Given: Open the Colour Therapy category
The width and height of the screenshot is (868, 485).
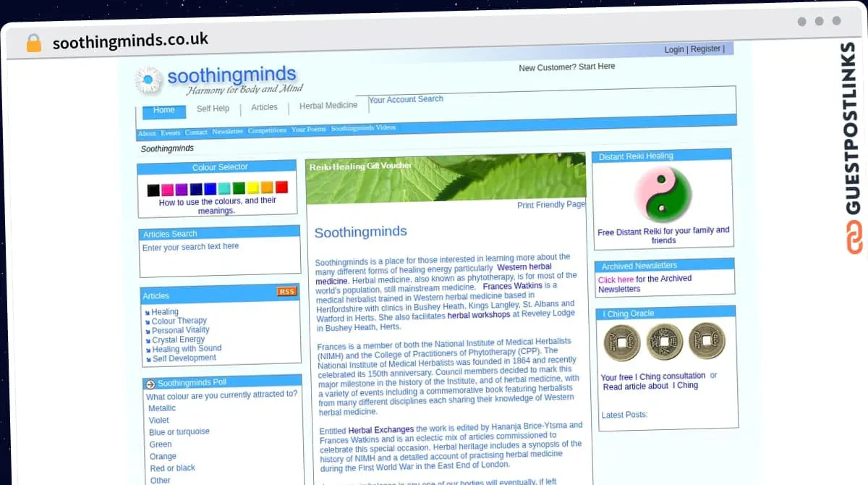Looking at the screenshot, I should pos(179,321).
